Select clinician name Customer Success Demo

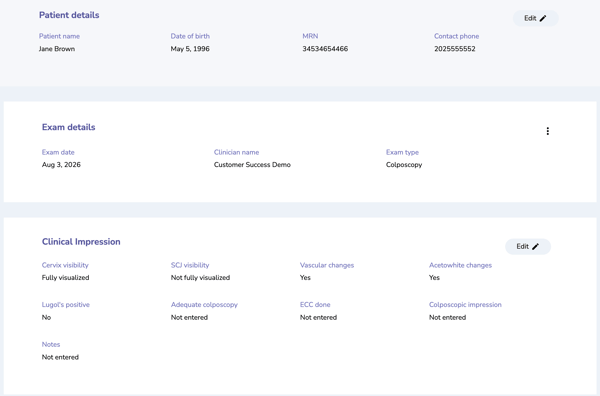point(252,165)
